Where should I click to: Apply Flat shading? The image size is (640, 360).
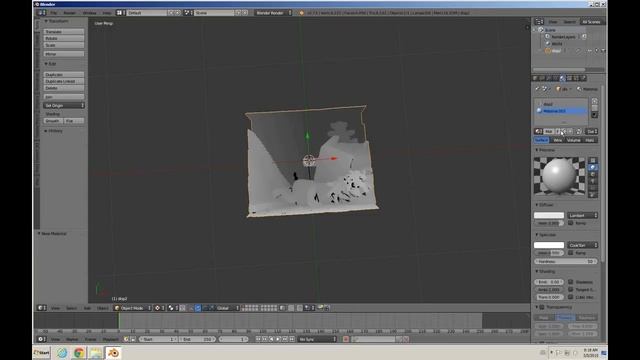coord(74,121)
